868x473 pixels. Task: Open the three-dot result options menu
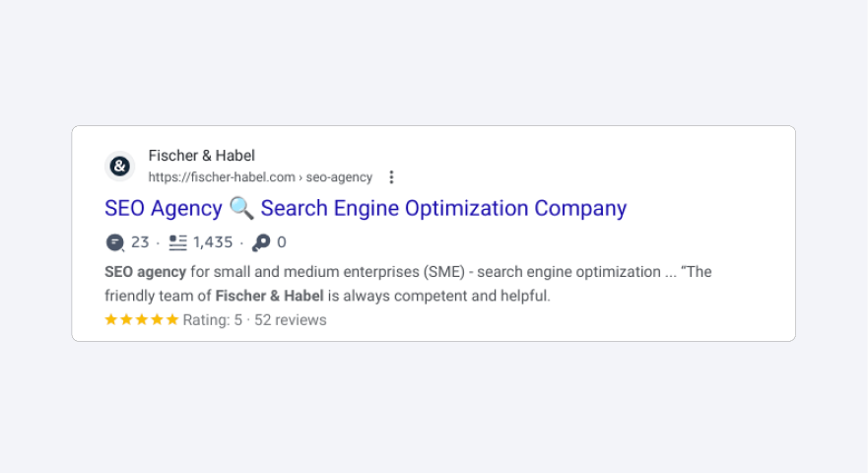point(391,177)
